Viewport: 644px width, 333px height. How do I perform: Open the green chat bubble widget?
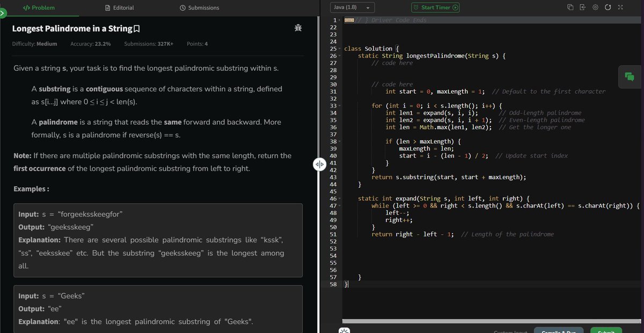click(630, 77)
